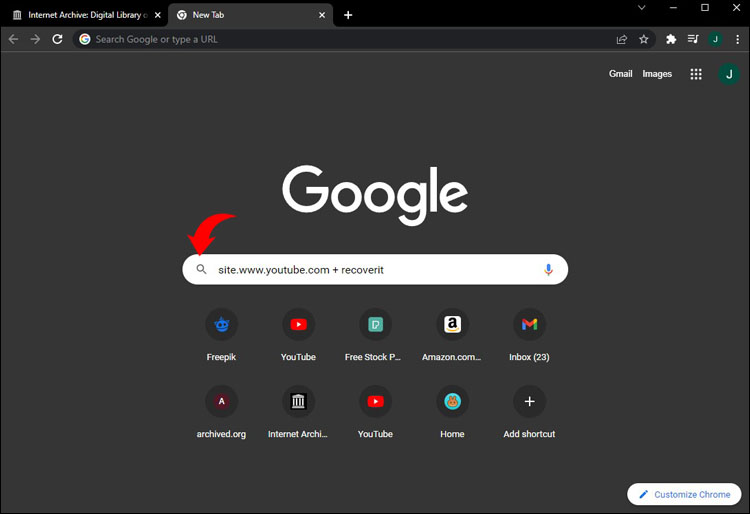Click the small J profile icon in toolbar
This screenshot has width=750, height=514.
click(716, 39)
